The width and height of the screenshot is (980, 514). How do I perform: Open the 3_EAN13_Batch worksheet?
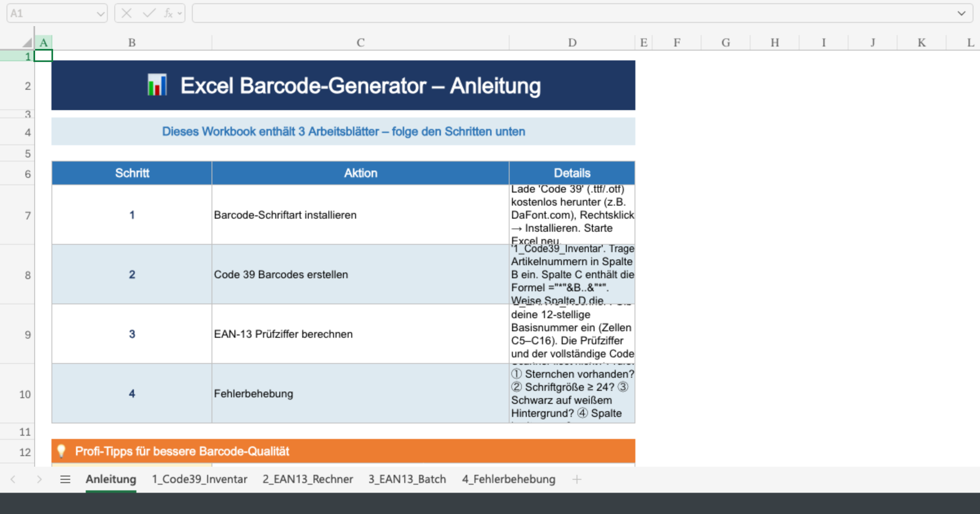[x=407, y=479]
